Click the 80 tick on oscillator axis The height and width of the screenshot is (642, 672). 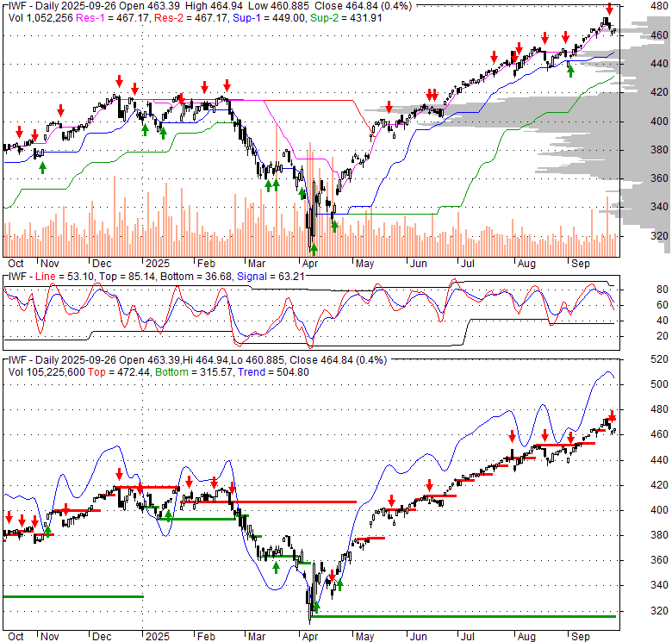663,290
